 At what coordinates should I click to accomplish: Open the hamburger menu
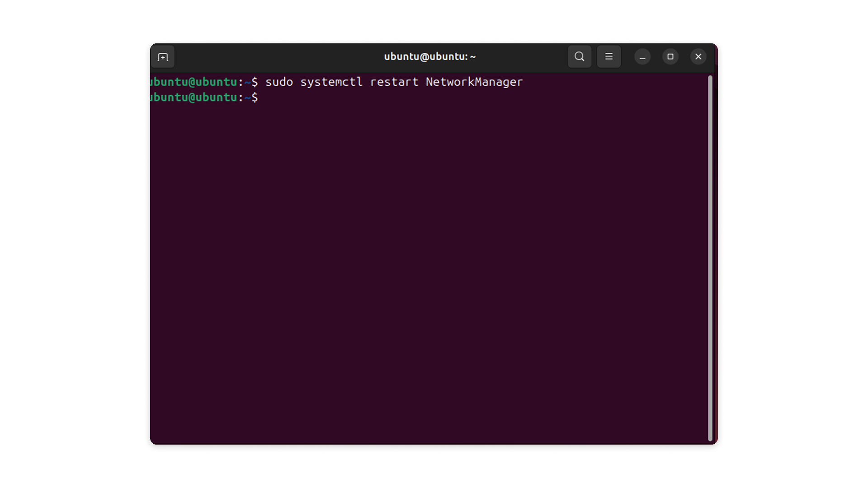click(x=609, y=57)
